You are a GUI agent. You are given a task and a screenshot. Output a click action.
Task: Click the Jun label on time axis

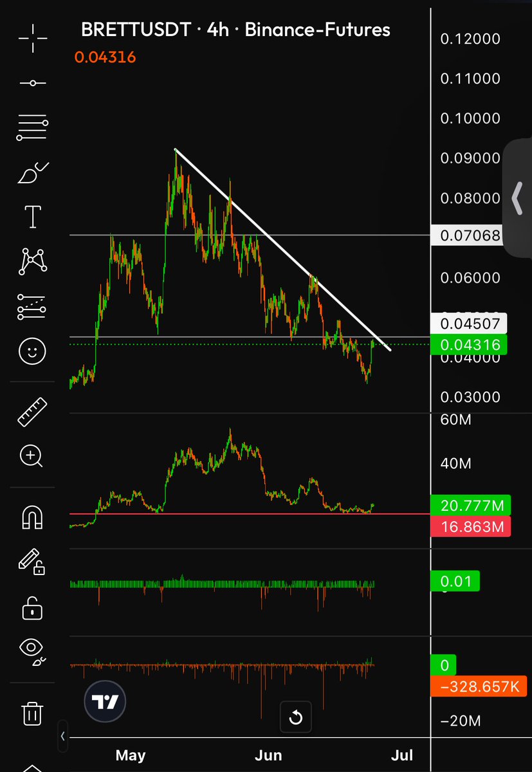267,755
